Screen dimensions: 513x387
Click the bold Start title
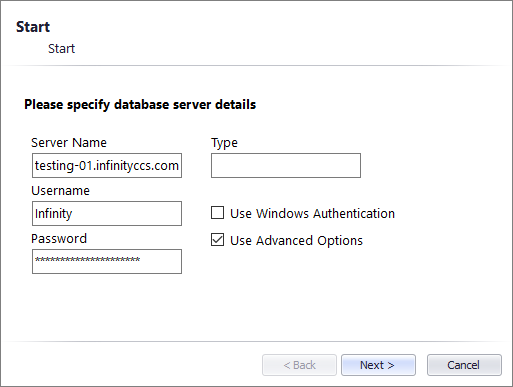(x=33, y=27)
